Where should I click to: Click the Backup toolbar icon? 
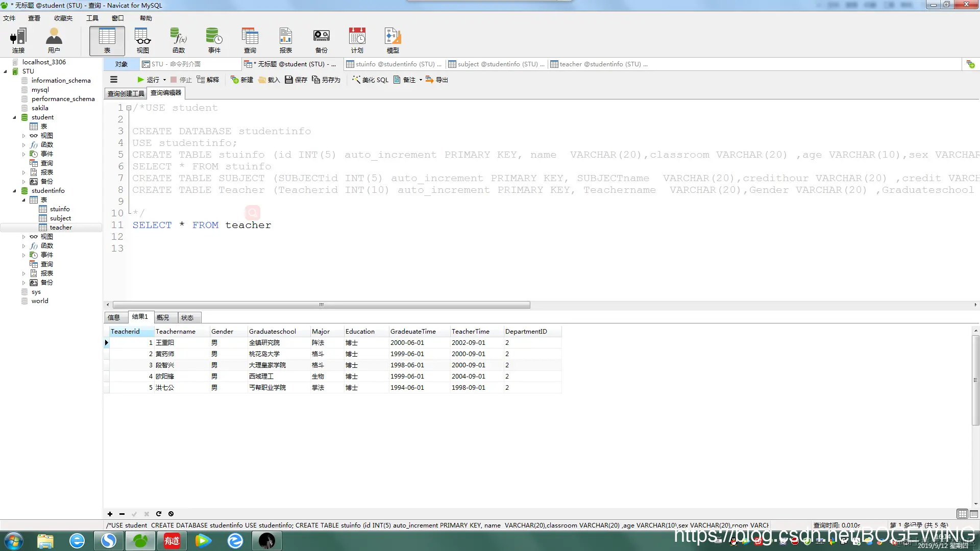pyautogui.click(x=321, y=40)
